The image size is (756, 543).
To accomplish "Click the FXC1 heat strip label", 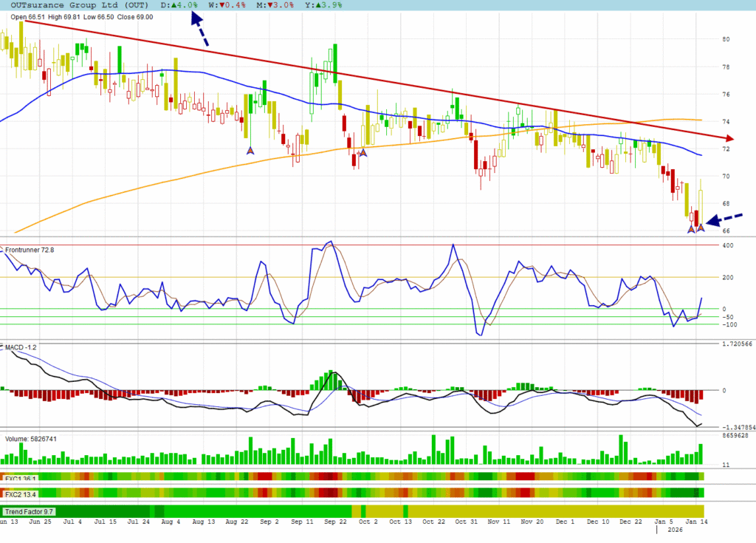I will [21, 478].
